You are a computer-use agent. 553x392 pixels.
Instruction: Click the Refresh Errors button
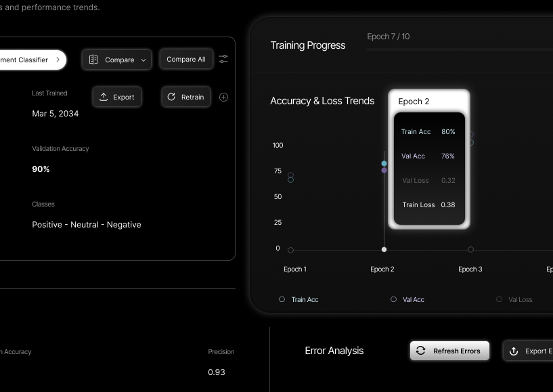[449, 351]
